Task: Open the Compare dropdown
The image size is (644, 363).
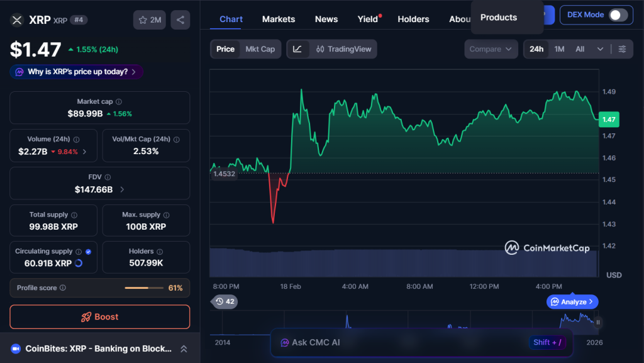Action: (491, 49)
